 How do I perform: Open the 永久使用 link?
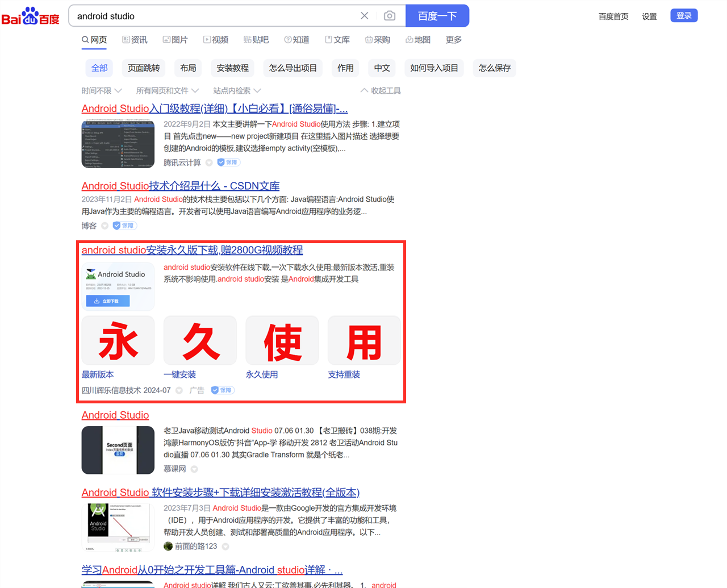262,375
